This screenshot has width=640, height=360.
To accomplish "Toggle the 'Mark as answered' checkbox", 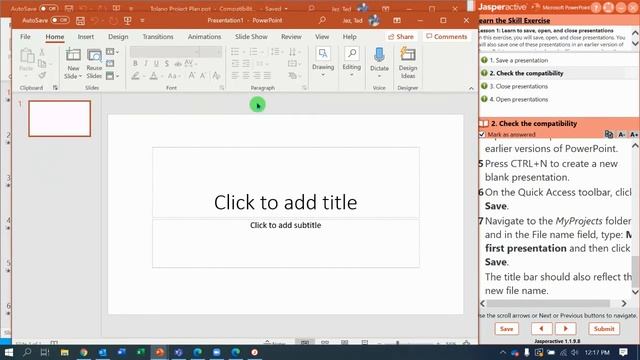I will point(482,134).
